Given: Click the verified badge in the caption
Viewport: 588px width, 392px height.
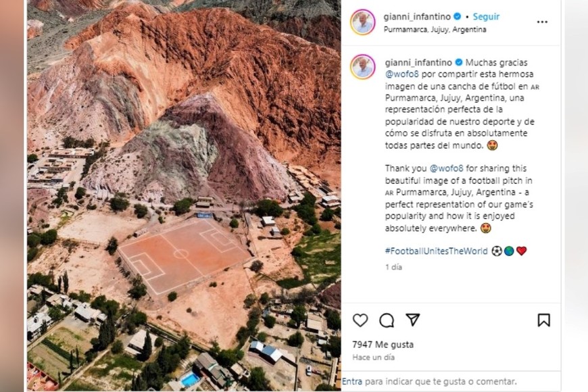Looking at the screenshot, I should (459, 62).
